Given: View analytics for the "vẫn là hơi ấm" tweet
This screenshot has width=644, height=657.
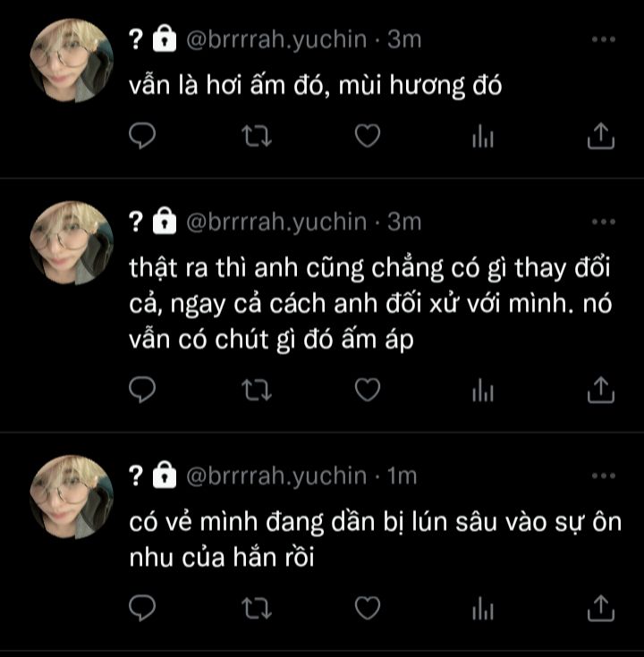Looking at the screenshot, I should click(x=483, y=137).
